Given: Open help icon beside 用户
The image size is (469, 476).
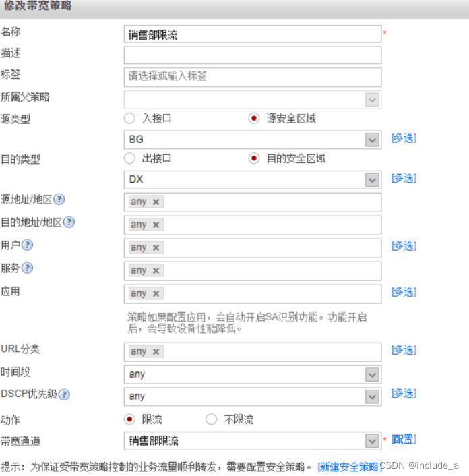Looking at the screenshot, I should coord(28,245).
